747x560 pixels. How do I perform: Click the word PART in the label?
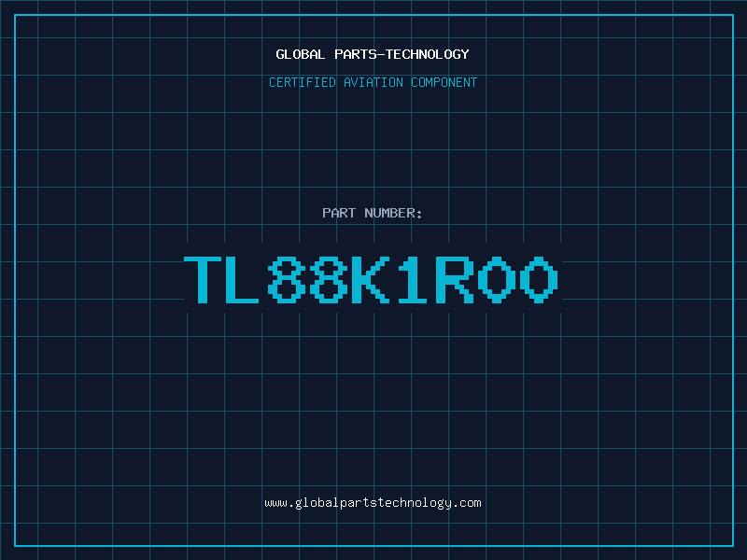tap(339, 213)
